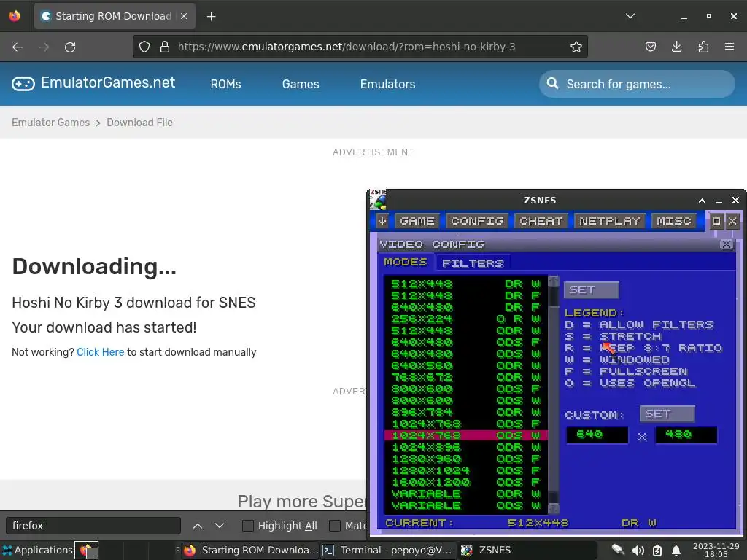Select the 256x224 O R W mode
The image size is (747, 560).
click(466, 319)
